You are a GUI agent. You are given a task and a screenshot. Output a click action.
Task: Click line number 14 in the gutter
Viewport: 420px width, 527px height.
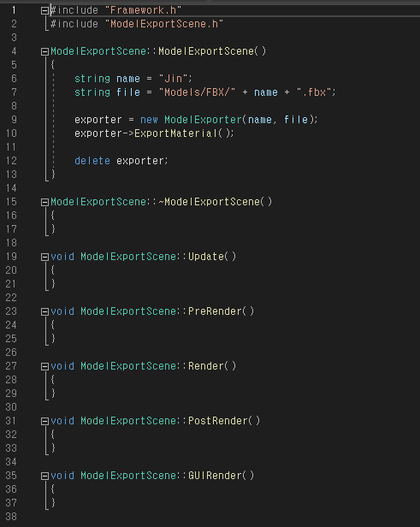point(11,188)
